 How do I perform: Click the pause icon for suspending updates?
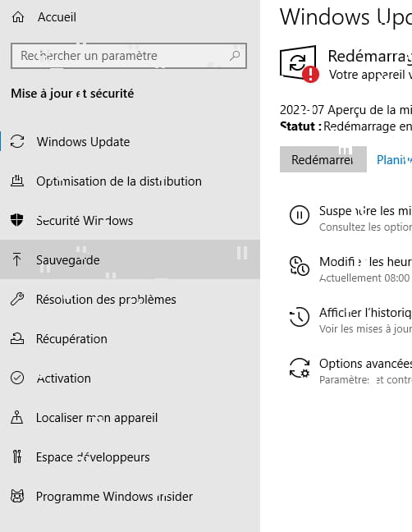coord(300,215)
